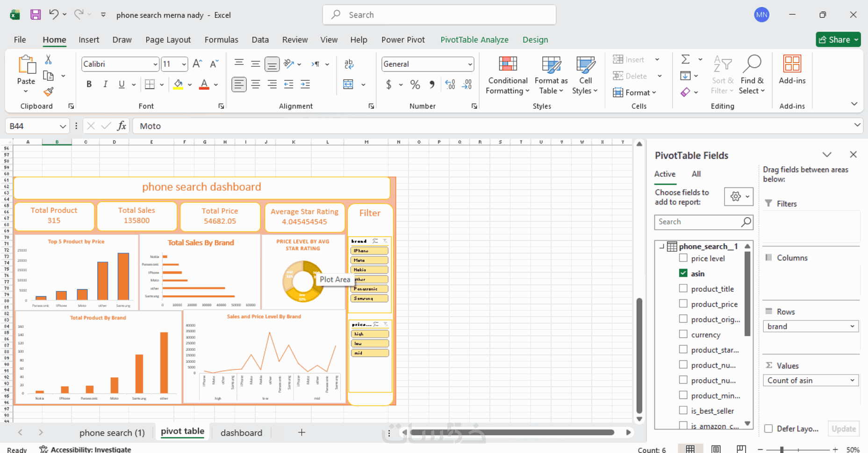Check the price level field
This screenshot has height=453, width=868.
683,258
